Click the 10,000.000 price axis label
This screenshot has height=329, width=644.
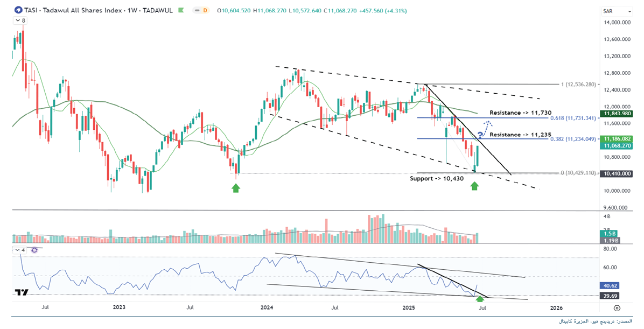tap(617, 191)
